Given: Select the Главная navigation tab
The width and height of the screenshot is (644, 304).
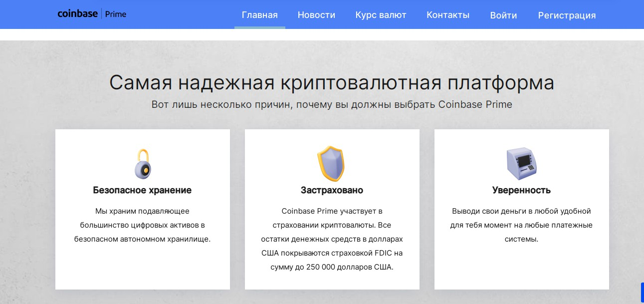Looking at the screenshot, I should tap(259, 15).
